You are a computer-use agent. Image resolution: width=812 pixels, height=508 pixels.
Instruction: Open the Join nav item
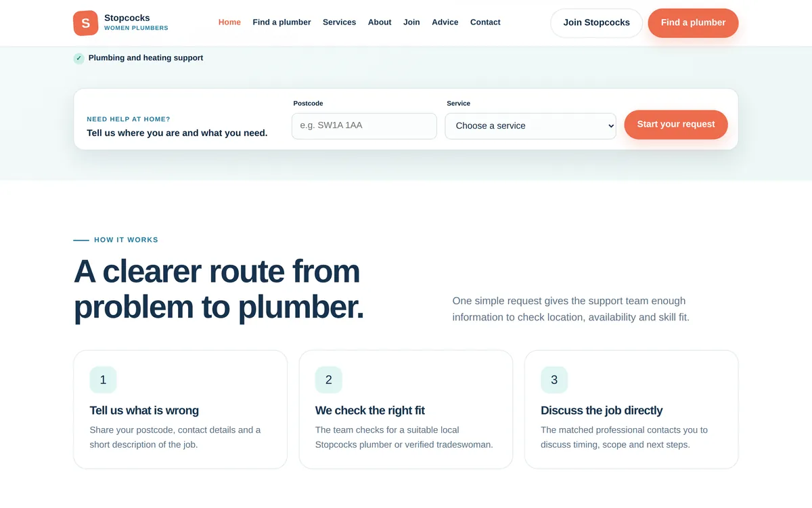411,22
